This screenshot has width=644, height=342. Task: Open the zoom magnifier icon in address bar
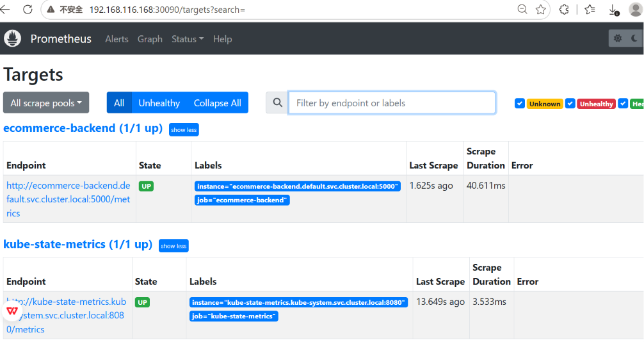[522, 9]
